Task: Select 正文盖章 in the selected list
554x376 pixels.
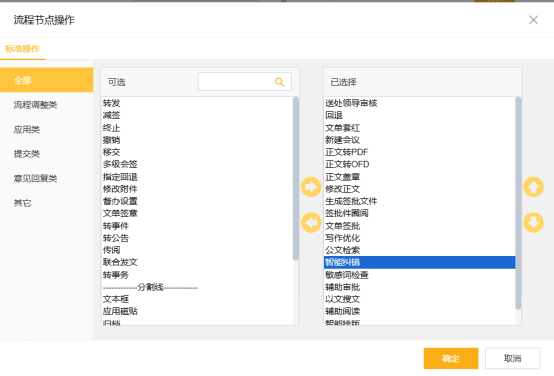Action: [x=419, y=177]
